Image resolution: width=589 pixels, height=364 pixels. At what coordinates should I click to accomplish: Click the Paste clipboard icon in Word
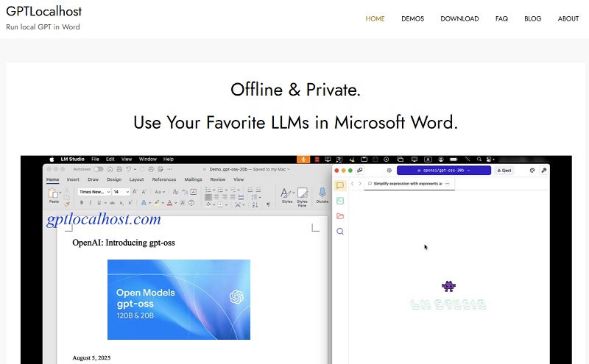click(x=54, y=194)
